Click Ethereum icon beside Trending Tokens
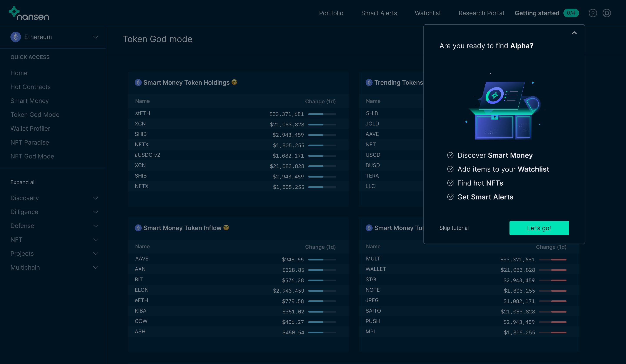The width and height of the screenshot is (626, 364). [x=369, y=82]
